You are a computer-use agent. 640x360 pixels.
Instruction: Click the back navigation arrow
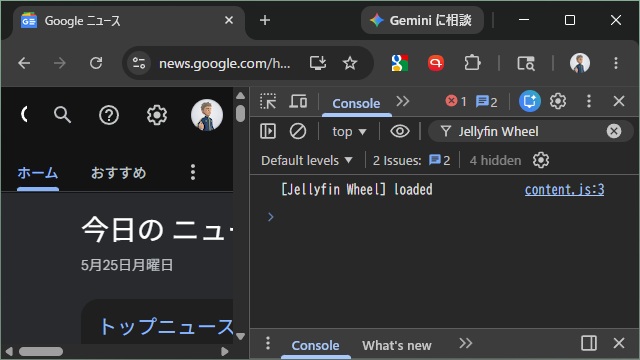(24, 63)
